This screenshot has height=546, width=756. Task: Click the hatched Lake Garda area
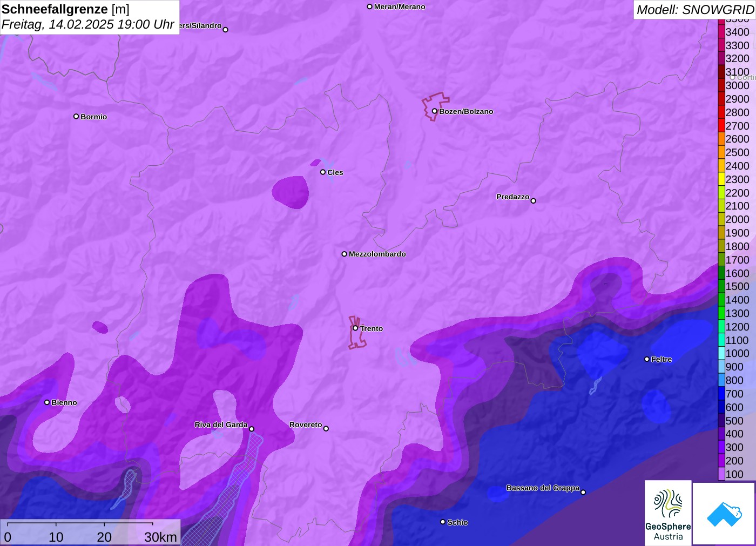point(226,494)
